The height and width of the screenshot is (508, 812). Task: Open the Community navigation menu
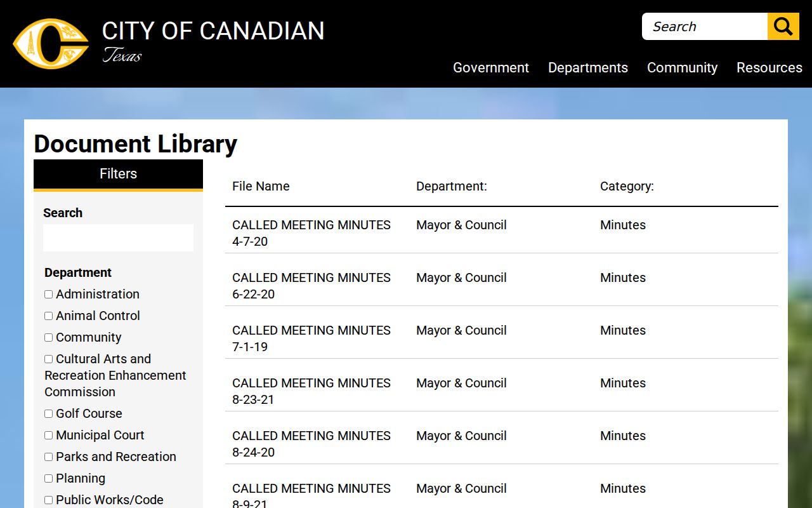682,67
